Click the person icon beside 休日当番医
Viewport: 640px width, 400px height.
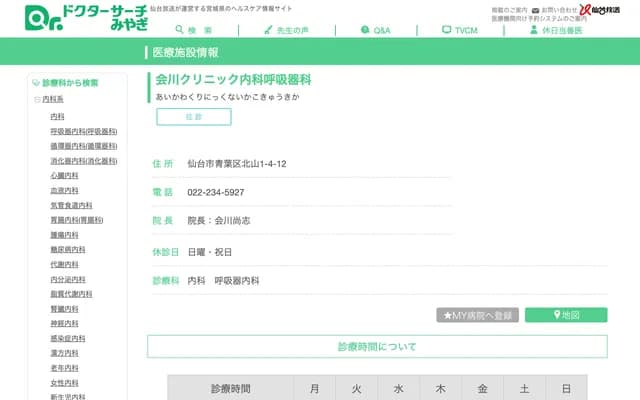(533, 29)
